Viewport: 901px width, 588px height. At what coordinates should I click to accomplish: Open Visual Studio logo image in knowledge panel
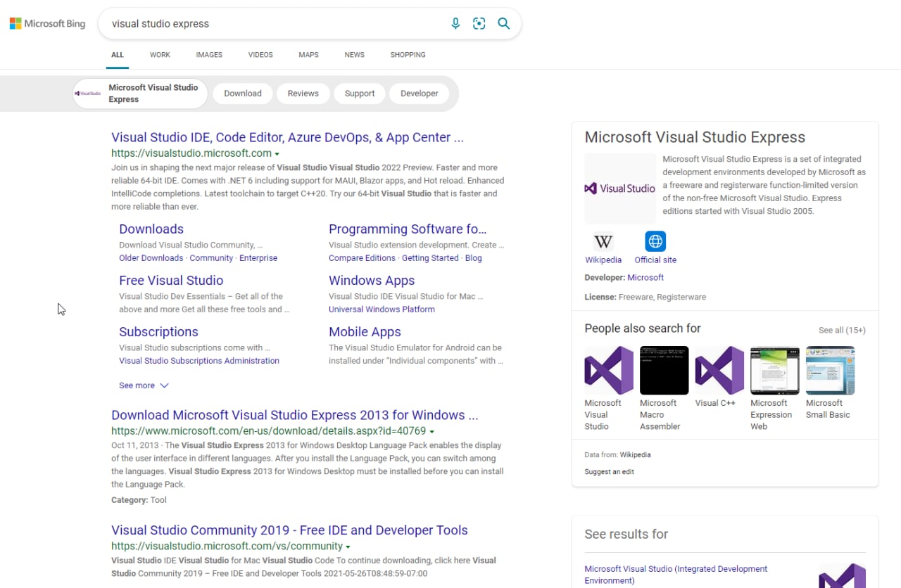(620, 188)
